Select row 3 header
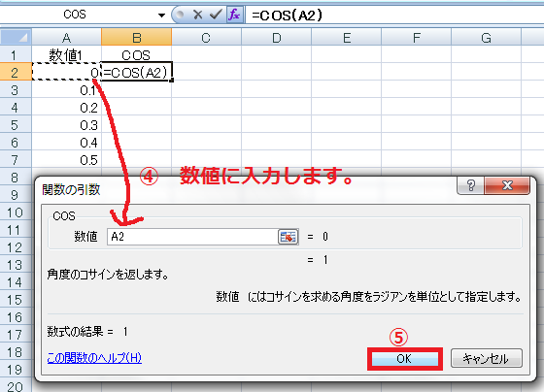544x392 pixels. [x=16, y=90]
